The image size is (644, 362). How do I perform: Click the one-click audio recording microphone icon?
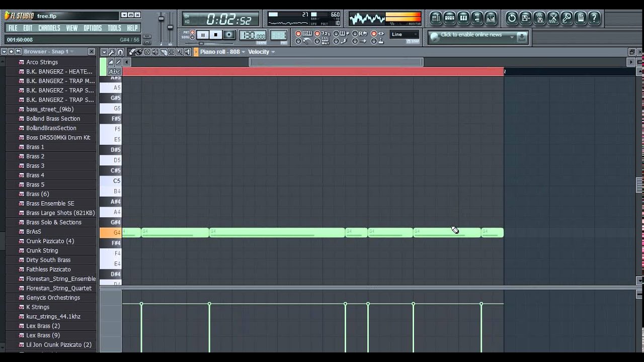pos(567,19)
